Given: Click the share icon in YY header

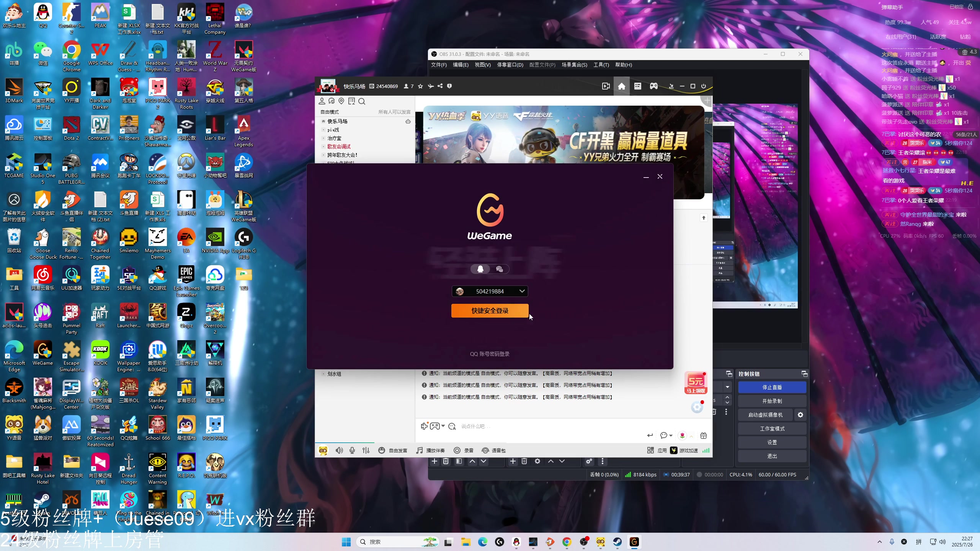Looking at the screenshot, I should [440, 86].
